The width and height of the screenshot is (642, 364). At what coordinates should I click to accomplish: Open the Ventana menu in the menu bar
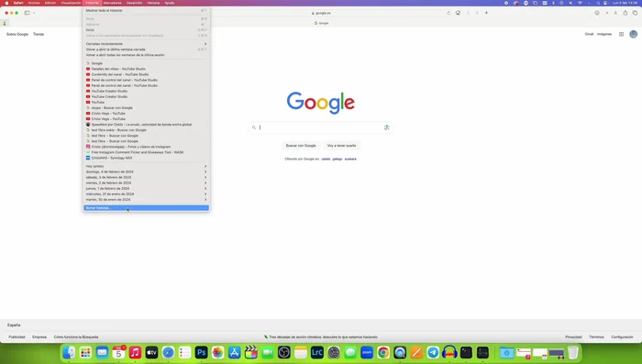pos(153,3)
